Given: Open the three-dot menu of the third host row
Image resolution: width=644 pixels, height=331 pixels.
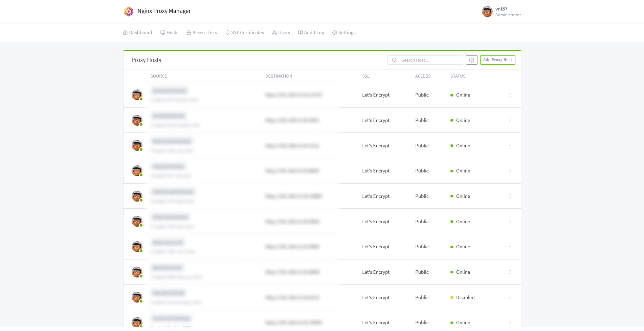Looking at the screenshot, I should [510, 146].
